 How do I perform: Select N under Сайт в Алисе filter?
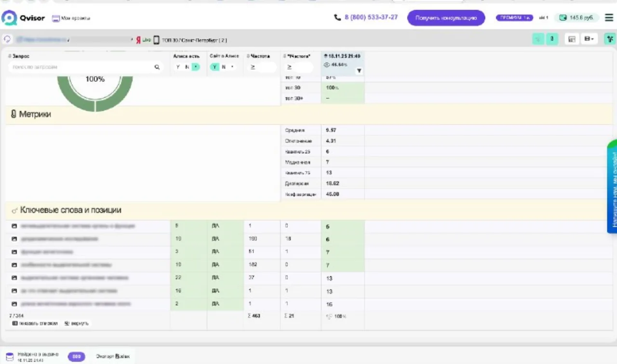click(x=224, y=67)
